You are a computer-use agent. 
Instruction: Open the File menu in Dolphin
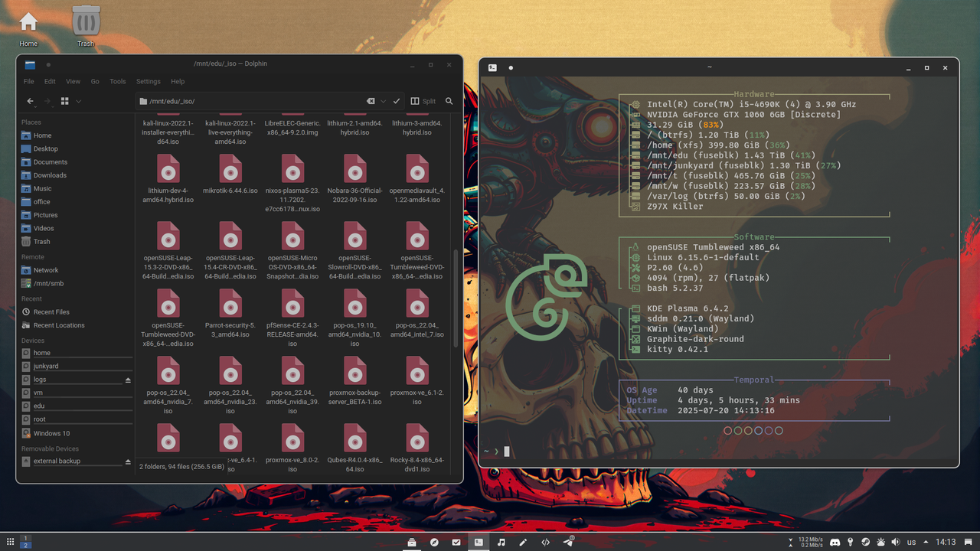(x=29, y=81)
